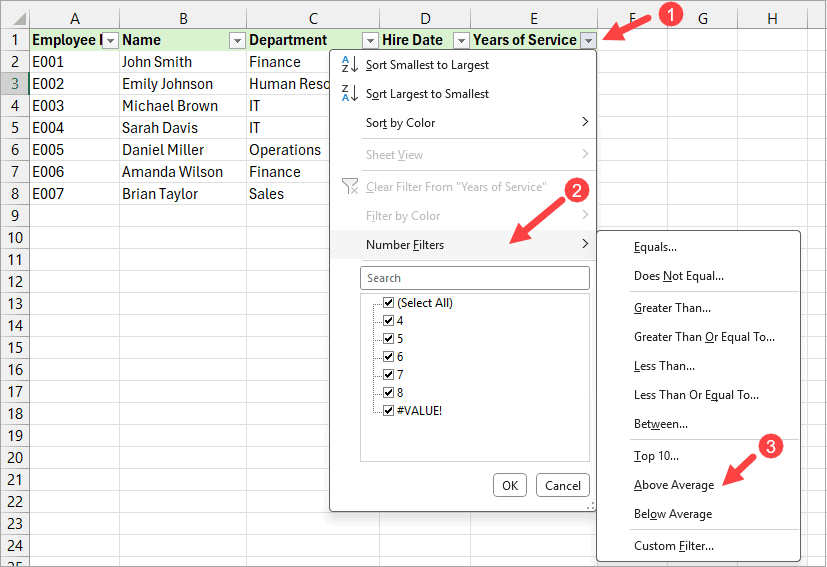This screenshot has height=567, width=827.
Task: Click the filter Search box
Action: point(474,278)
